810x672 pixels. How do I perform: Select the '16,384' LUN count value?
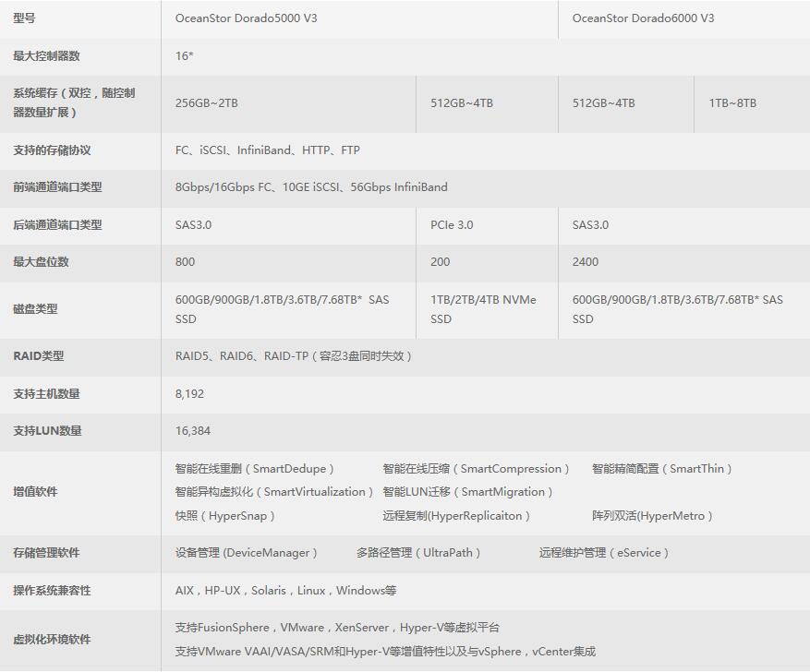point(193,430)
